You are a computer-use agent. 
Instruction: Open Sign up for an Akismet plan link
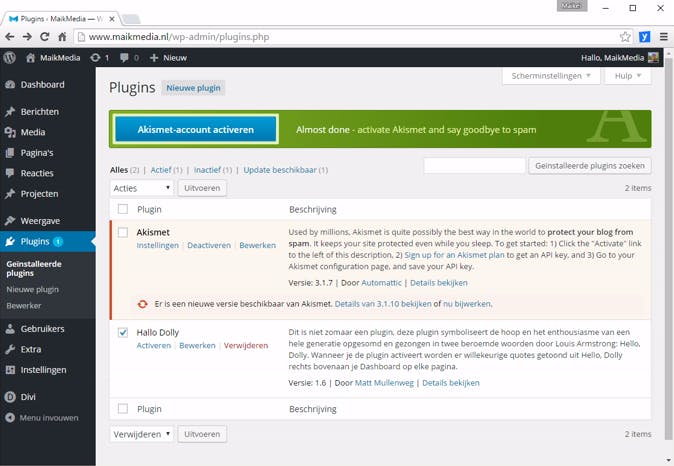pos(454,255)
